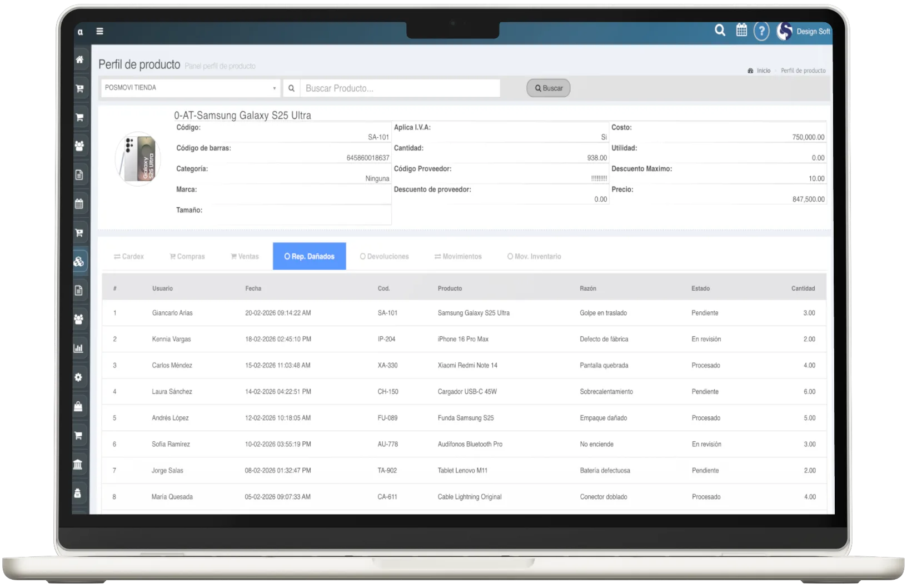The height and width of the screenshot is (588, 907).
Task: Go to Inicio breadcrumb link
Action: pyautogui.click(x=763, y=71)
